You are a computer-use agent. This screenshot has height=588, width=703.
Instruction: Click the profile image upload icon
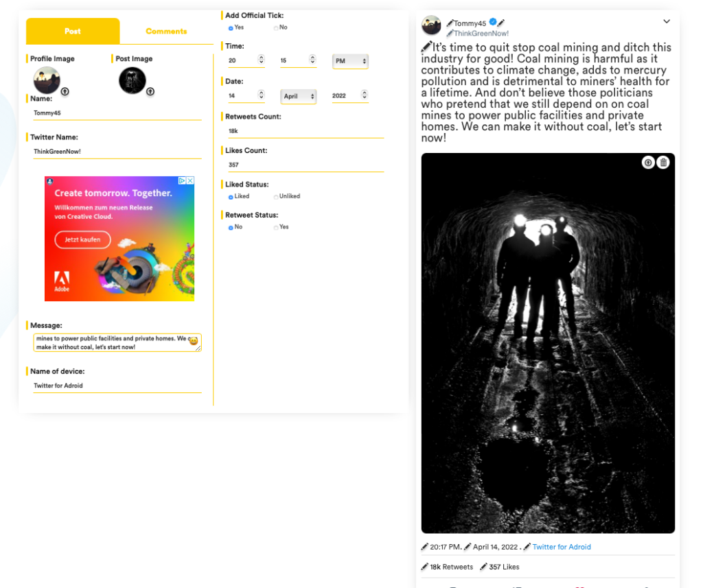(x=65, y=91)
